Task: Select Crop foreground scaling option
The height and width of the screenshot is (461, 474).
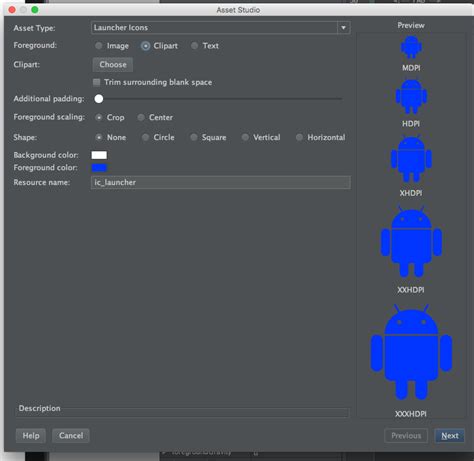Action: (99, 117)
